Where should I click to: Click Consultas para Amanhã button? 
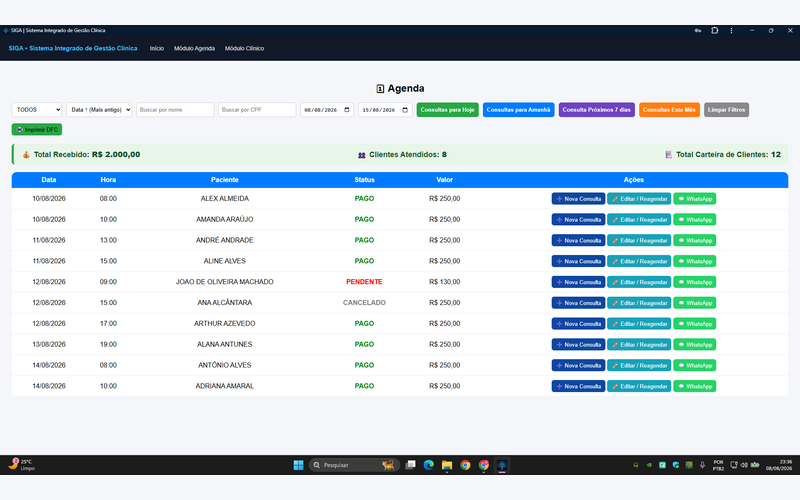point(518,110)
